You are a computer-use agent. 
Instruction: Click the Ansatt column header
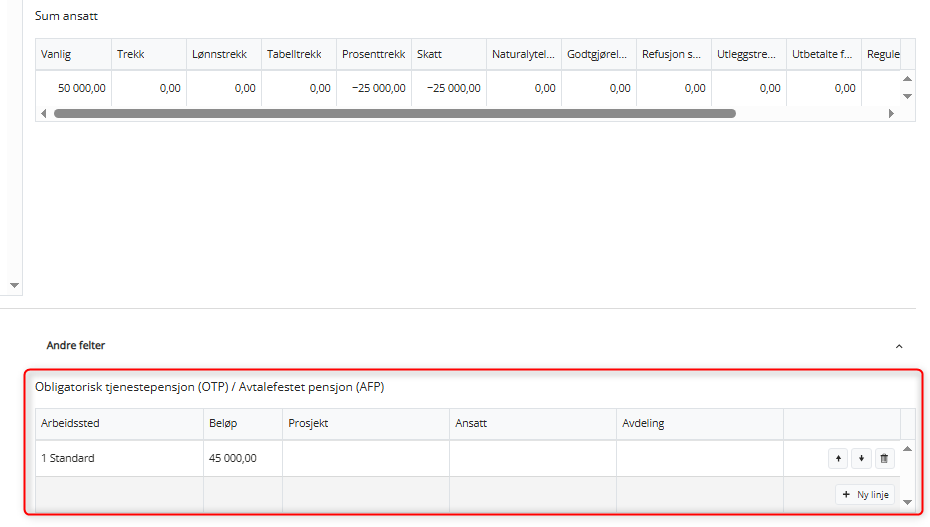533,424
